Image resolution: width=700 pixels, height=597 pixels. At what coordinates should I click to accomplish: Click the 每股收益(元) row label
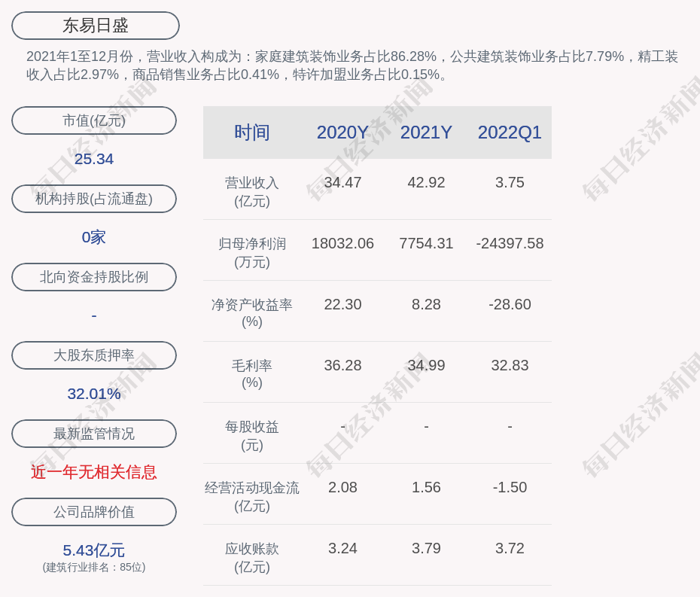[252, 436]
